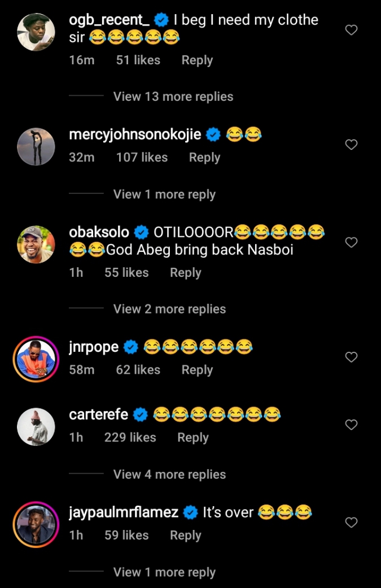The width and height of the screenshot is (381, 588).
Task: Tap the heart on obaksolo's comment
Action: [x=351, y=242]
